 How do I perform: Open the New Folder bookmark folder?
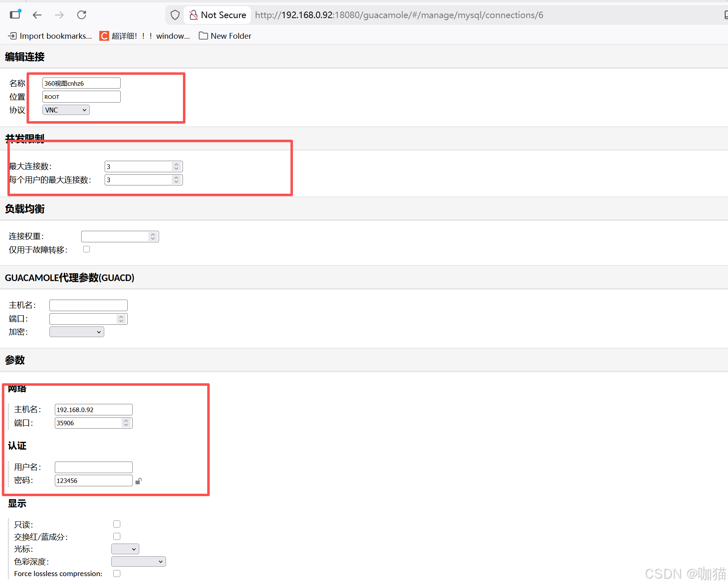click(x=225, y=36)
